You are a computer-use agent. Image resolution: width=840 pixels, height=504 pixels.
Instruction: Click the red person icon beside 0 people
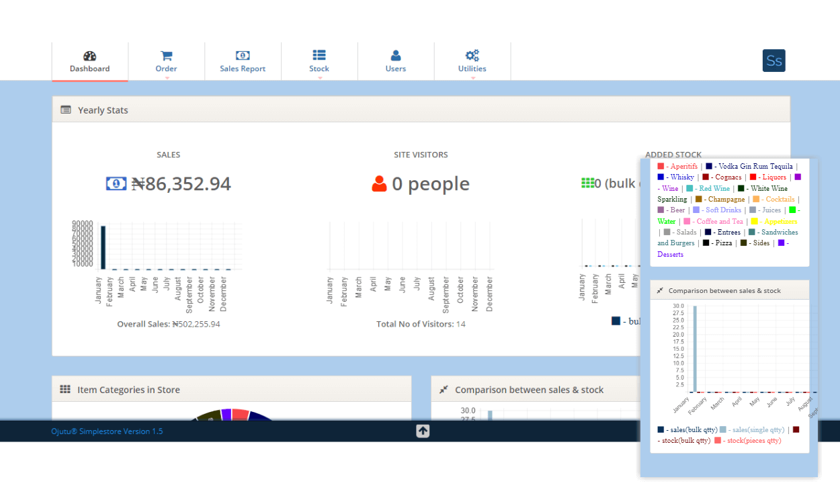point(380,183)
